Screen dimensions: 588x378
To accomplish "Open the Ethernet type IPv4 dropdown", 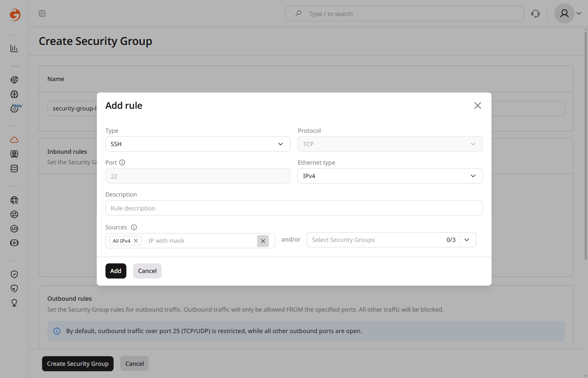I will (390, 176).
